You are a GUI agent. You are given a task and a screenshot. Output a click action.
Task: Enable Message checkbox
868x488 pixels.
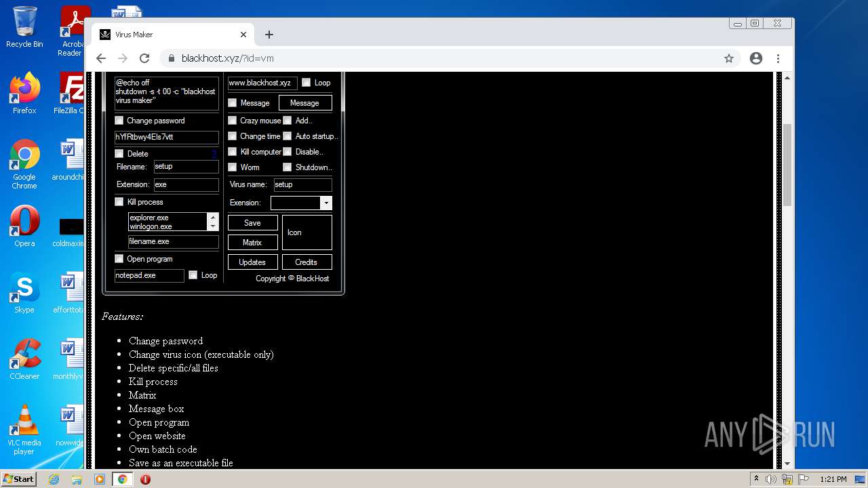pyautogui.click(x=233, y=103)
